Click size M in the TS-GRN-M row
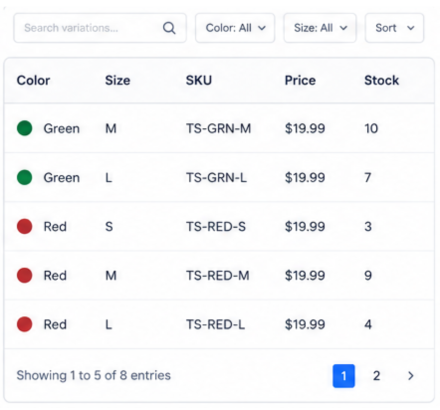Screen dimensions: 440x410 click(111, 128)
